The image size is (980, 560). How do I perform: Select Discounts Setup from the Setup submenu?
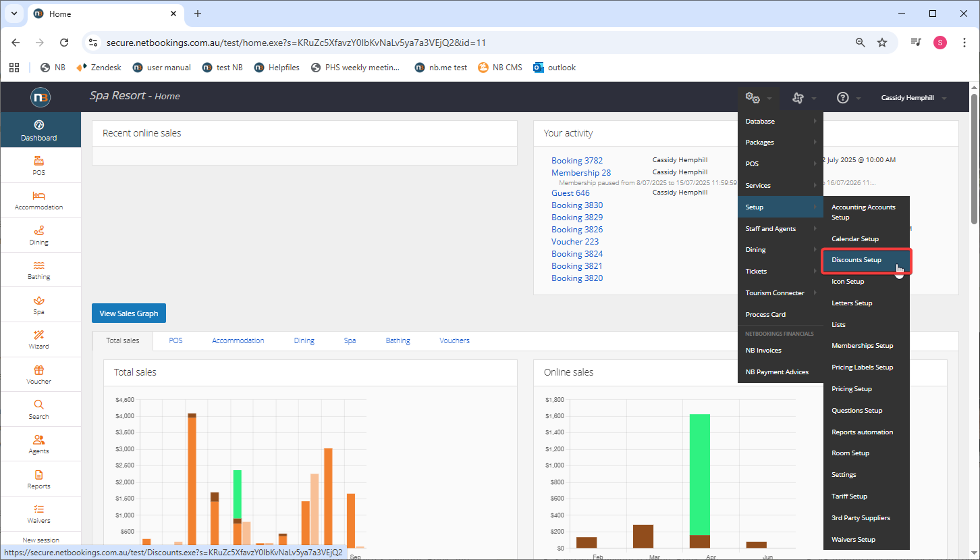coord(856,260)
